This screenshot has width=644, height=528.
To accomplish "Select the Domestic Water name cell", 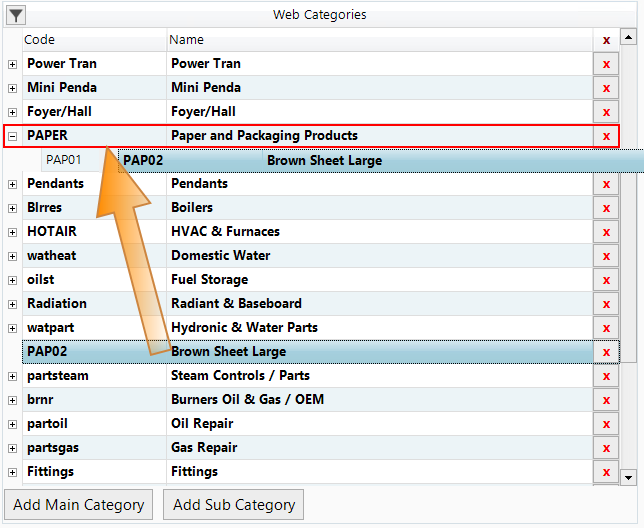I will click(x=380, y=256).
